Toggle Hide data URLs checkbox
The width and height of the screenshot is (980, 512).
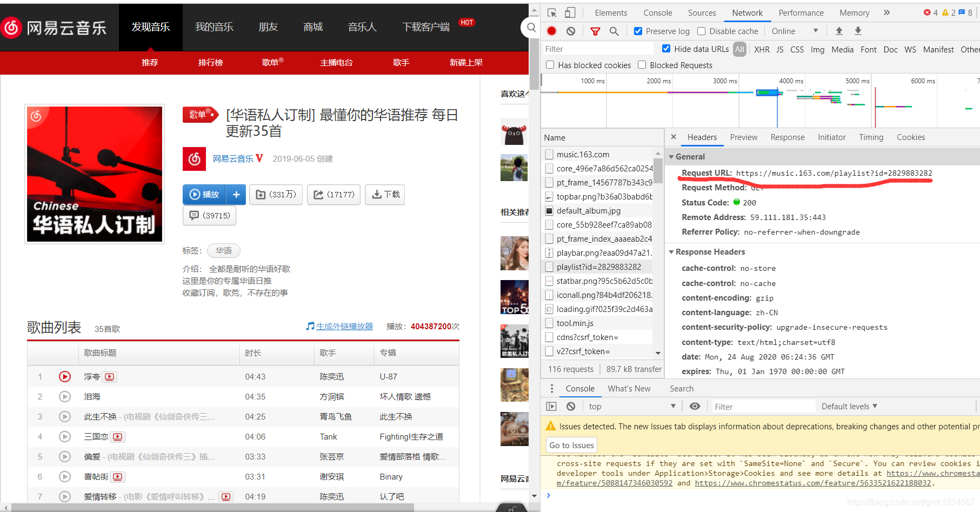click(x=666, y=49)
